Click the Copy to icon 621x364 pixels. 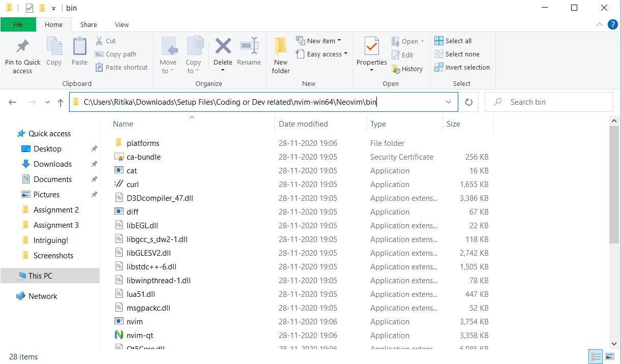pyautogui.click(x=194, y=47)
